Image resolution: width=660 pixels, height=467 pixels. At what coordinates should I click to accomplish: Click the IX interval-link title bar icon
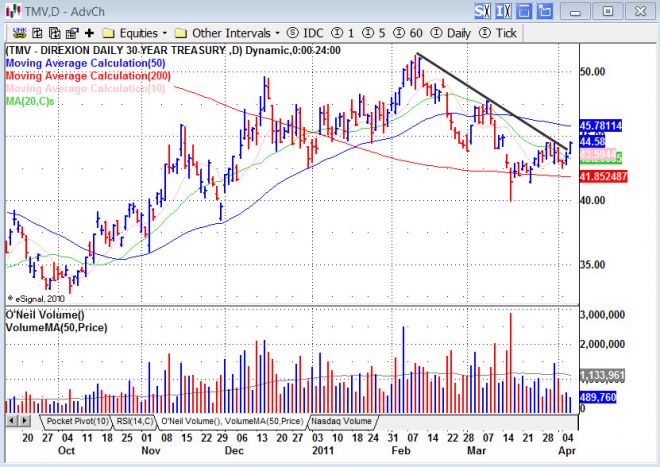pyautogui.click(x=503, y=11)
